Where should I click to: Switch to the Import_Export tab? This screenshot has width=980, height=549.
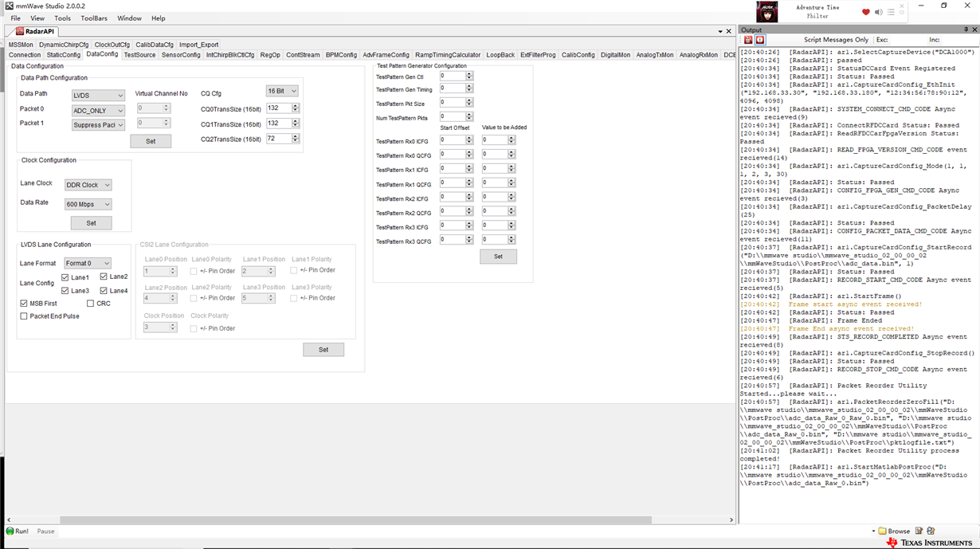click(x=198, y=45)
